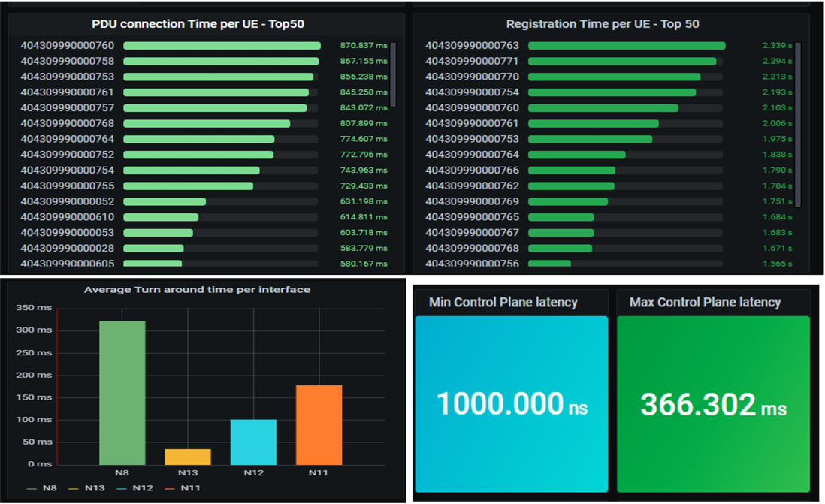825x504 pixels.
Task: Click the PDU connection panel scrollbar
Action: pos(393,74)
